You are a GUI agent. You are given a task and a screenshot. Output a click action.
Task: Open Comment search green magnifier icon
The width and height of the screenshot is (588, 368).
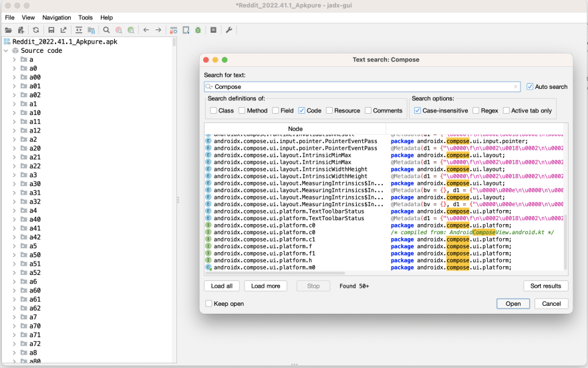coord(131,30)
